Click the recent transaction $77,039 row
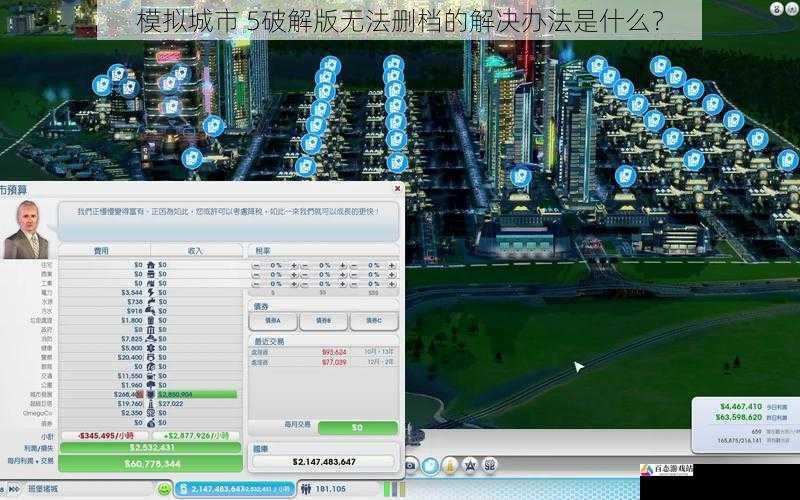This screenshot has height=500, width=800. coord(322,362)
